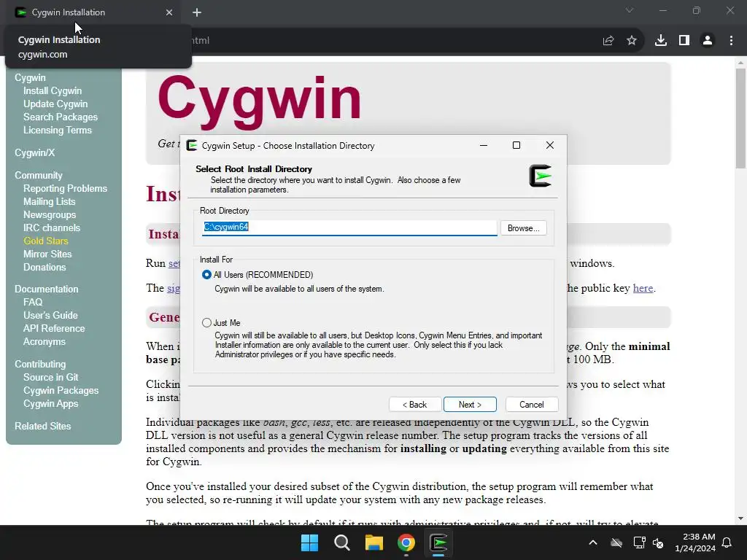Open the Cygwin Packages link
This screenshot has height=560, width=747.
coord(61,390)
